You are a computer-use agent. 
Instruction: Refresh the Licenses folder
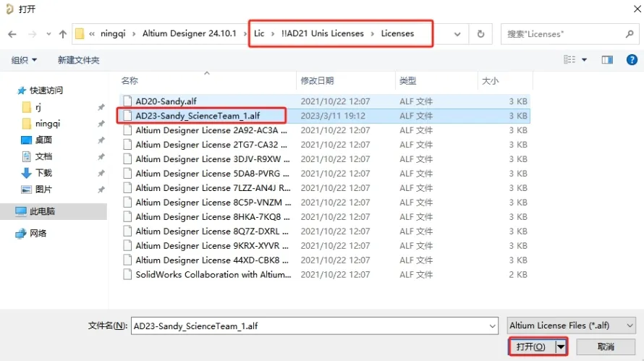click(480, 34)
